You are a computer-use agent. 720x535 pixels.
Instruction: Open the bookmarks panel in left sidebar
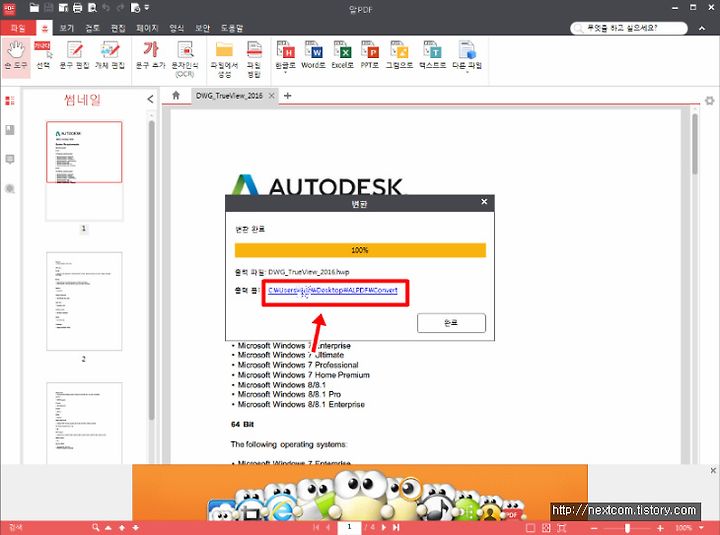click(10, 130)
